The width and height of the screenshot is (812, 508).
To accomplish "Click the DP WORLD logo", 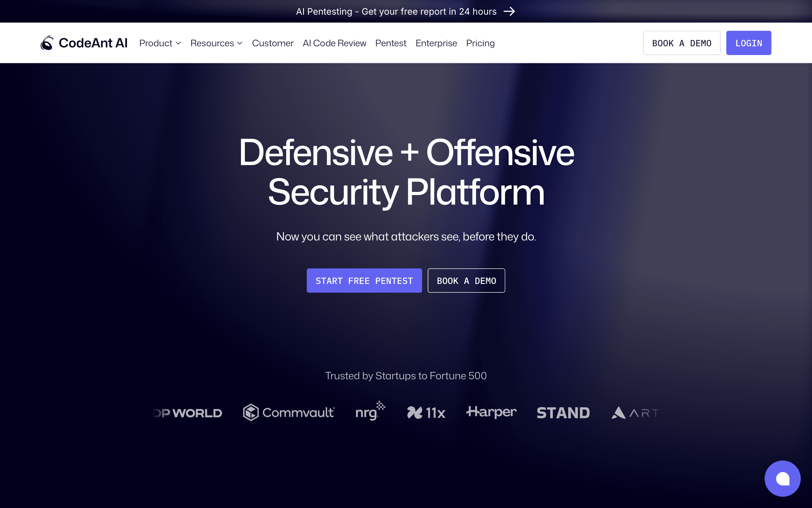I will coord(187,413).
